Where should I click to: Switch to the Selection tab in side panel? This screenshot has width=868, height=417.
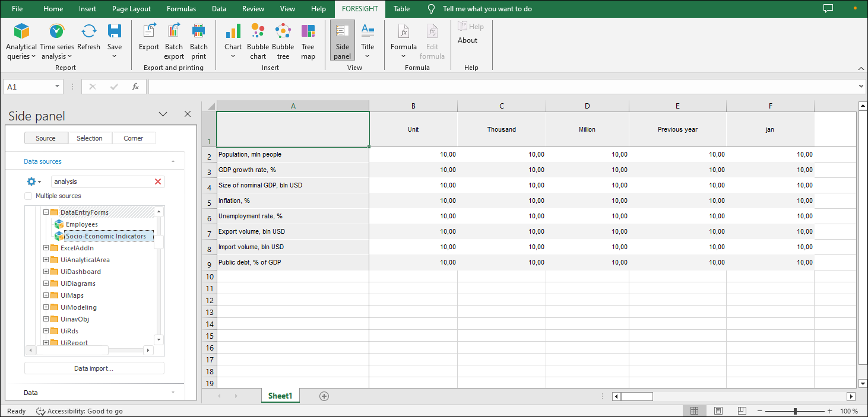click(90, 138)
